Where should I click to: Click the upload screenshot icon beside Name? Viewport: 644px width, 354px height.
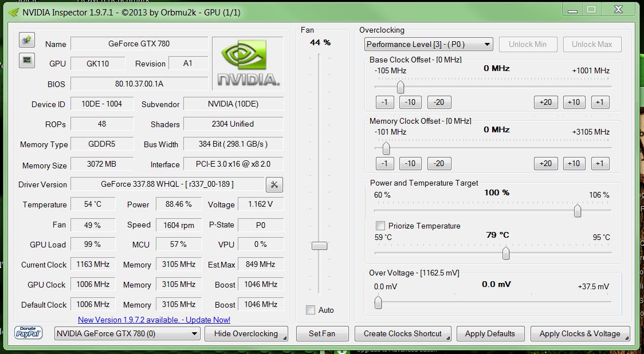27,40
